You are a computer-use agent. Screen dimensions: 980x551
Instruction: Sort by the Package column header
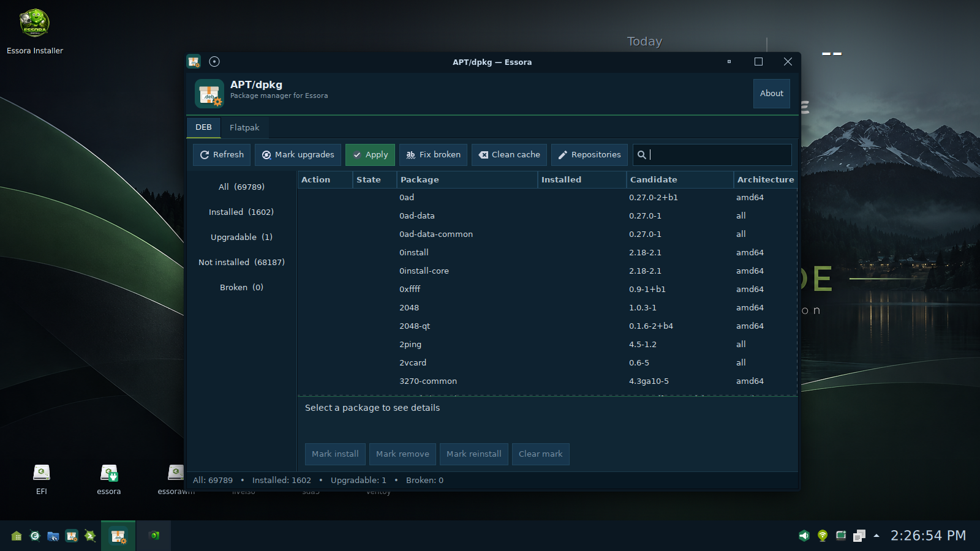pos(467,179)
